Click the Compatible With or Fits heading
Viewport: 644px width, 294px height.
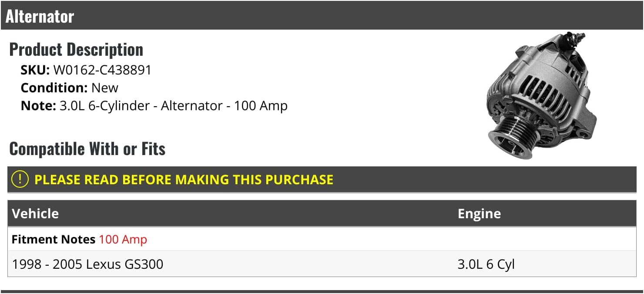(87, 149)
